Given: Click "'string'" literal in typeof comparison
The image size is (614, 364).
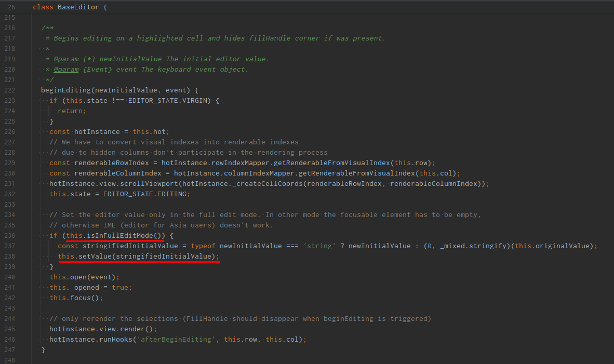Looking at the screenshot, I should point(319,246).
